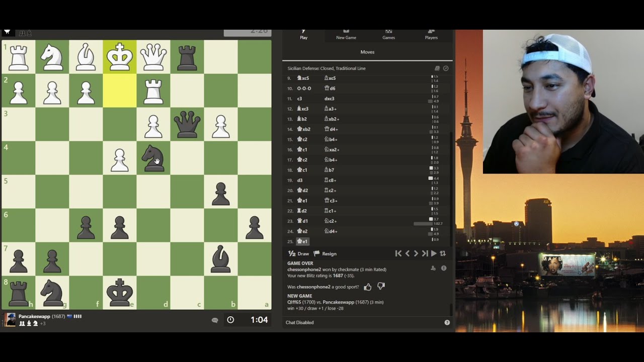Click the highlighted white king on e1
The height and width of the screenshot is (362, 644).
tap(120, 57)
